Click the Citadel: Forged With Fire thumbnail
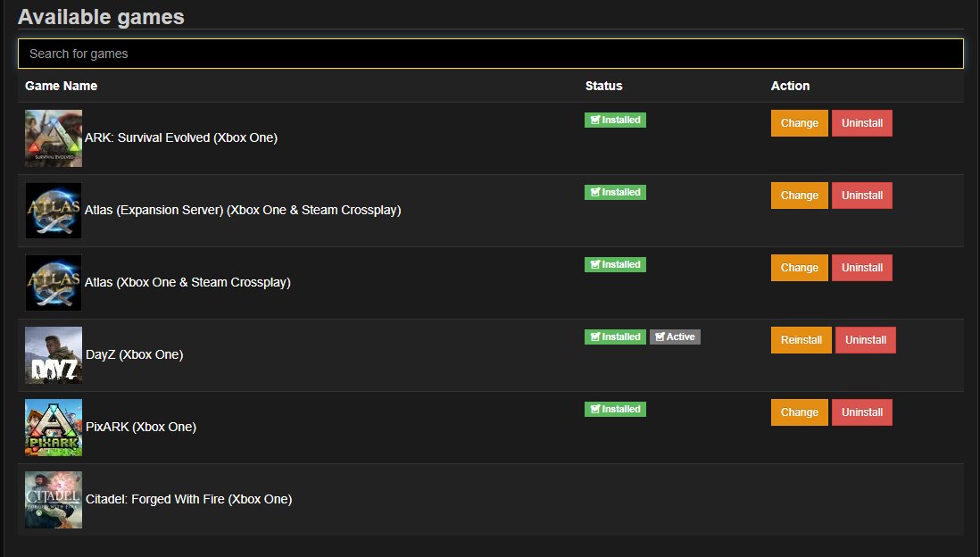This screenshot has width=980, height=557. point(54,500)
